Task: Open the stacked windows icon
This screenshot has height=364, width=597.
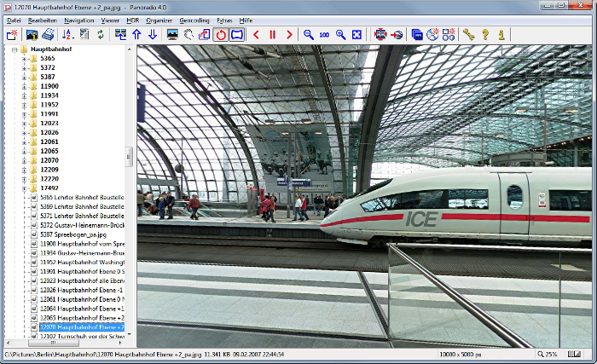Action: click(417, 35)
